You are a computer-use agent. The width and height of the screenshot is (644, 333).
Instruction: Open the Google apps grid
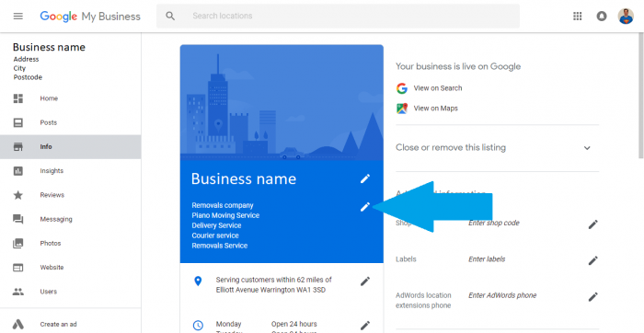578,16
